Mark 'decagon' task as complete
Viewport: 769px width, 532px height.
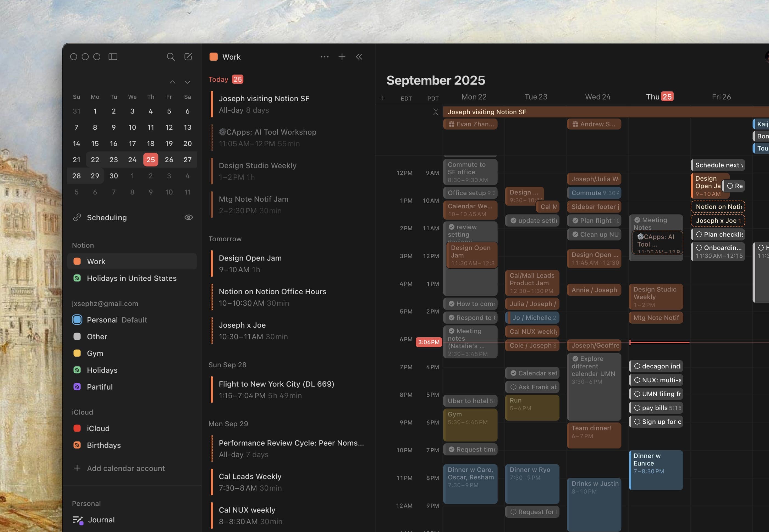coord(637,366)
